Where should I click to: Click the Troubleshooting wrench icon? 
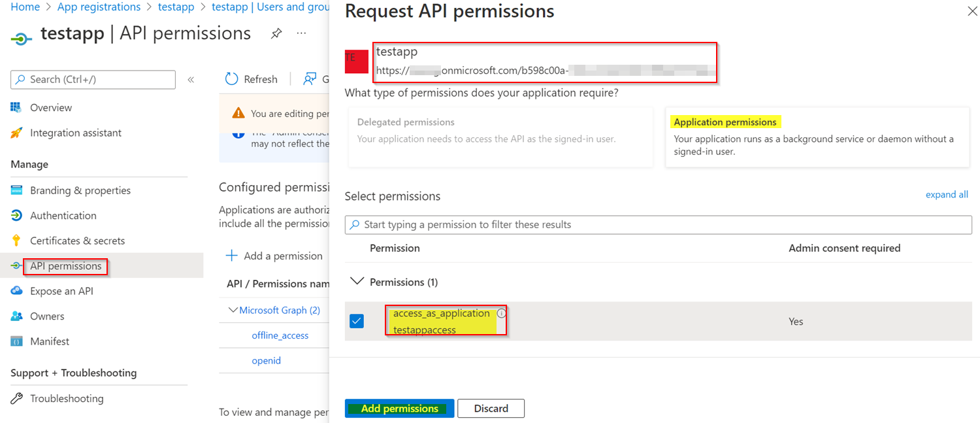17,398
